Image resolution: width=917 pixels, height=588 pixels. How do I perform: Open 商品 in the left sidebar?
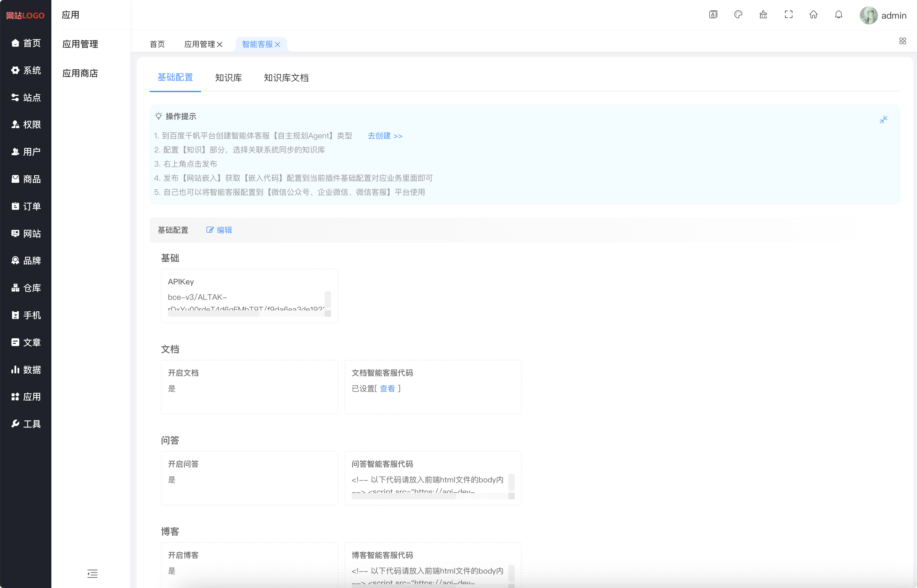(26, 179)
